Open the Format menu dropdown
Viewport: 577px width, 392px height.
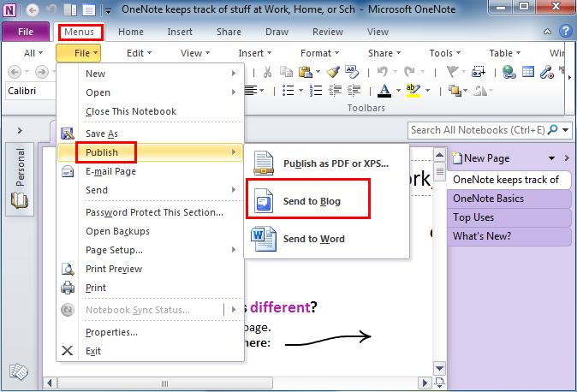tap(320, 53)
